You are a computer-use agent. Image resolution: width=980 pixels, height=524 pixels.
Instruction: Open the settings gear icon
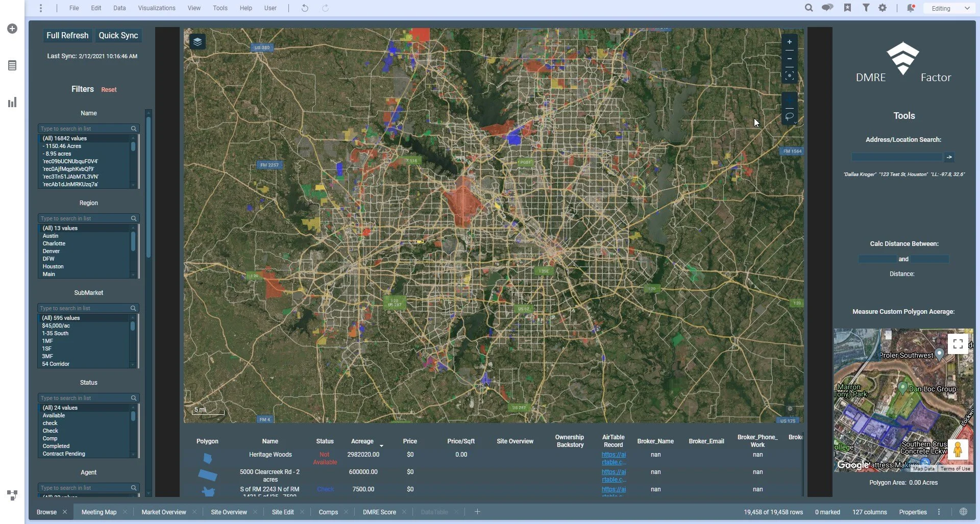(x=883, y=8)
